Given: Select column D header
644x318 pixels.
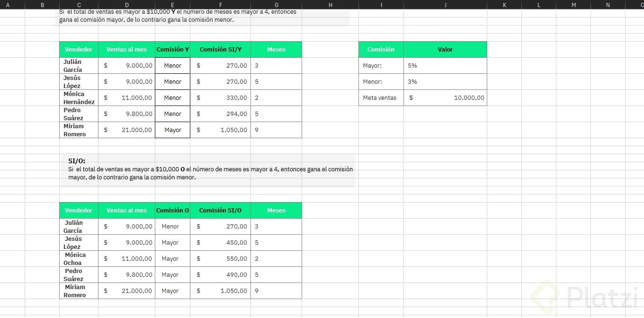Looking at the screenshot, I should pyautogui.click(x=126, y=5).
